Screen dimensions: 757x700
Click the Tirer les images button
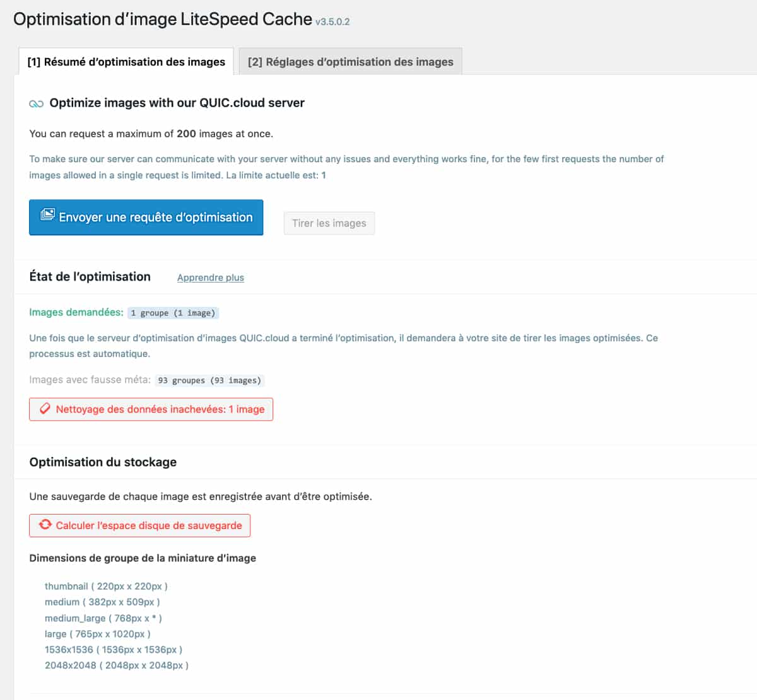click(x=329, y=223)
